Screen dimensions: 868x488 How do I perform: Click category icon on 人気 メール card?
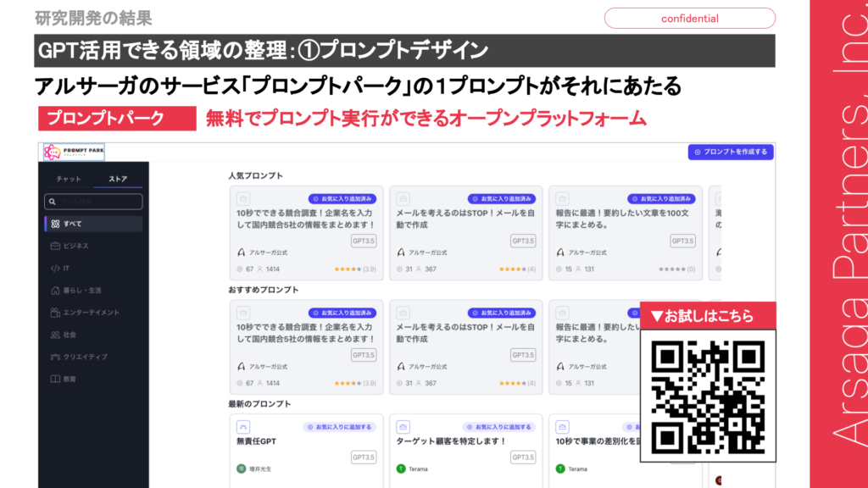[403, 198]
